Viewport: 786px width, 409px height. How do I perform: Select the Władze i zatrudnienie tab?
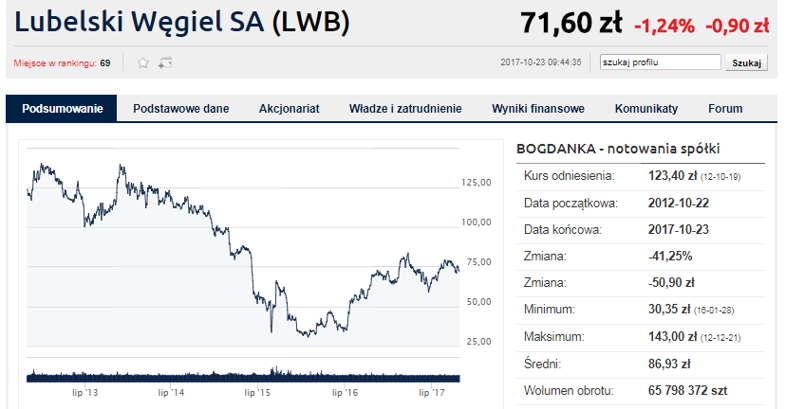405,108
